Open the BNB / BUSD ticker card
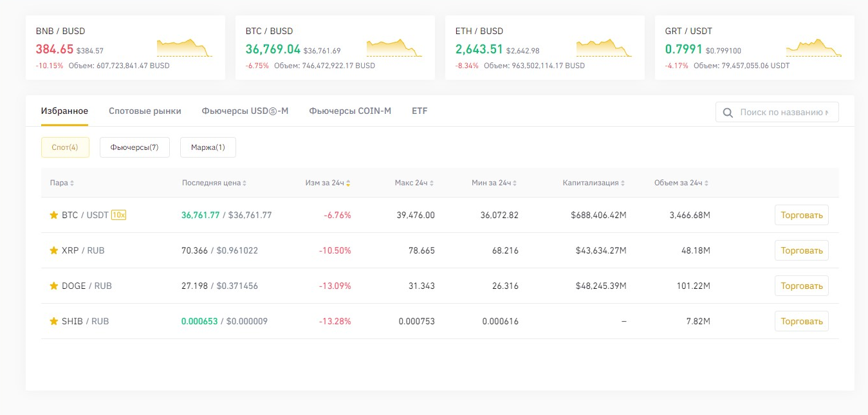 pos(125,48)
